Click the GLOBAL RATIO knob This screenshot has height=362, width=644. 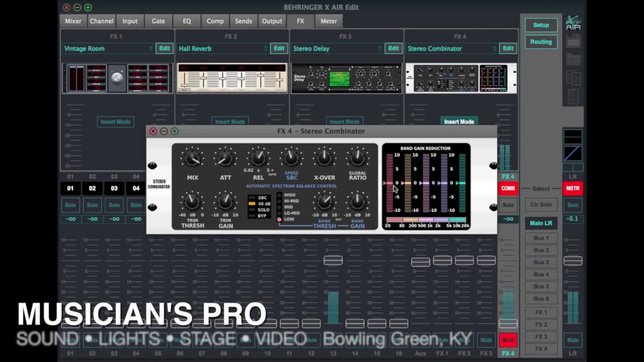pos(357,158)
